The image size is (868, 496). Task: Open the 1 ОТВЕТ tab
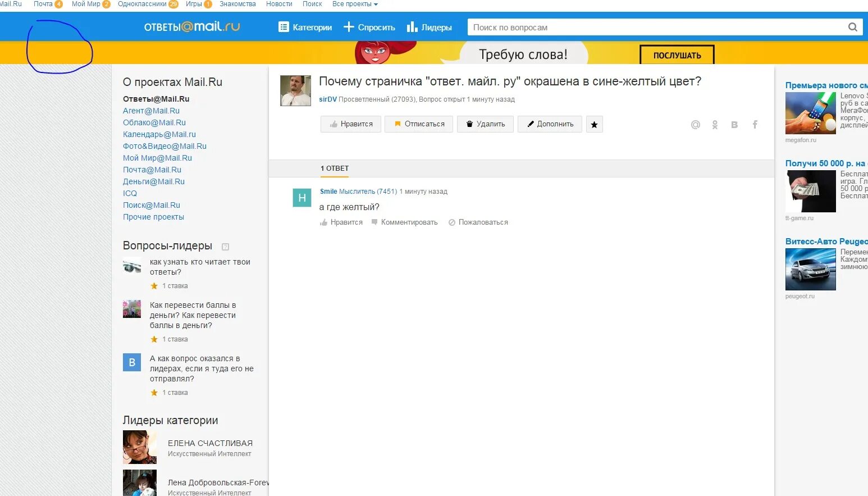click(x=335, y=169)
